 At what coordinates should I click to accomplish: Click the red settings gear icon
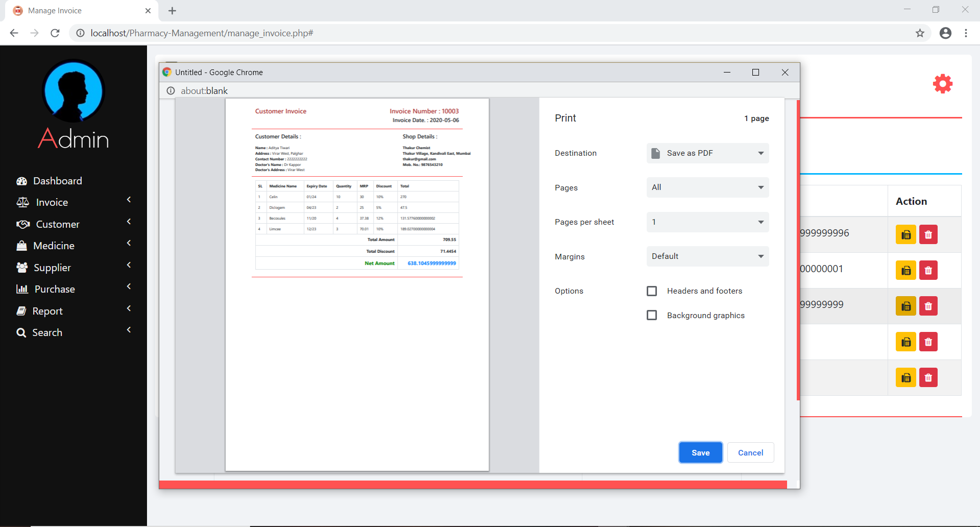coord(943,84)
